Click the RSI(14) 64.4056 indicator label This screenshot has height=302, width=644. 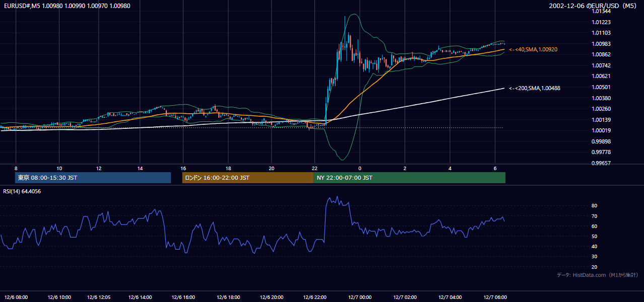(22, 191)
